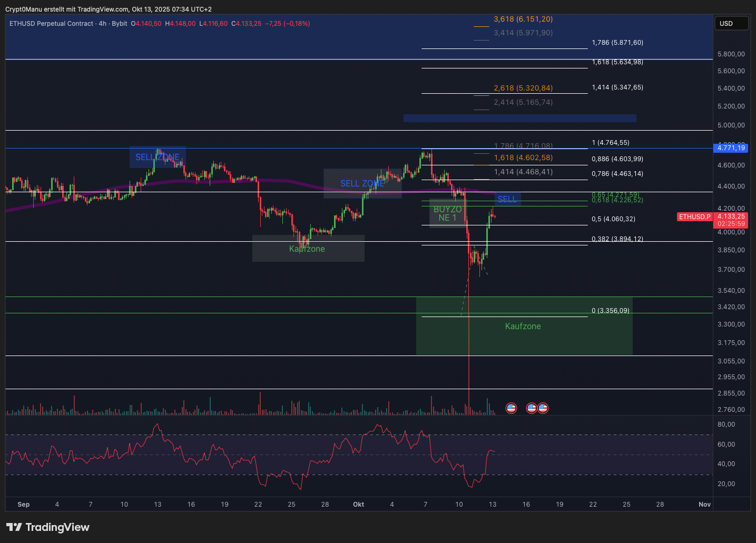Select the BUYZONE 1 box on the chart

coord(447,213)
